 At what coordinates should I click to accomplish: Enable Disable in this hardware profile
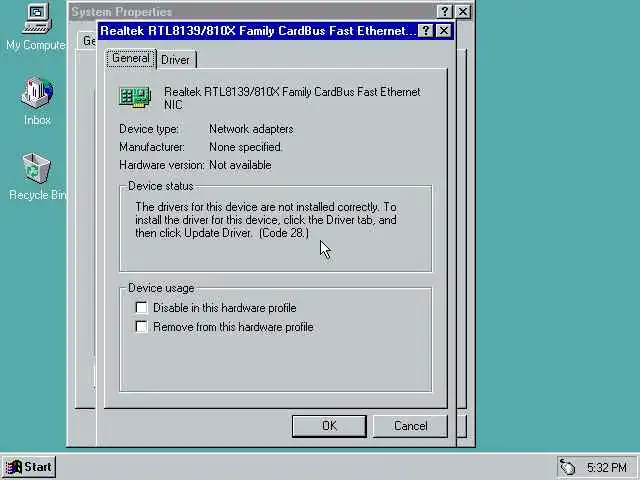pos(141,307)
